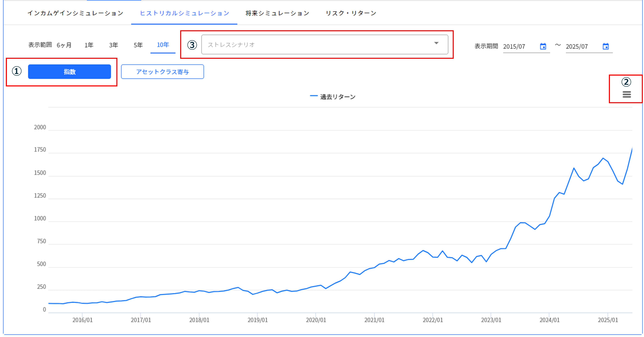Select the 10年 display range option
This screenshot has width=644, height=337.
click(163, 45)
